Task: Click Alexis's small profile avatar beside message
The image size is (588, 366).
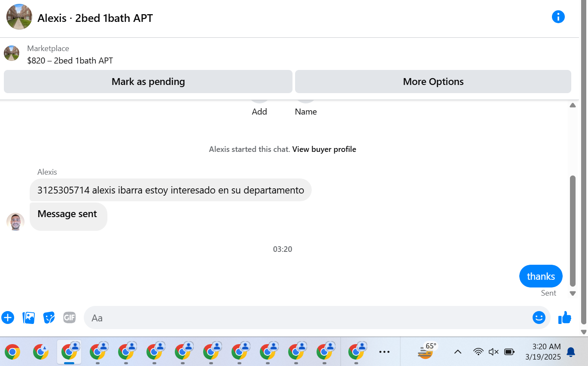Action: click(x=15, y=222)
